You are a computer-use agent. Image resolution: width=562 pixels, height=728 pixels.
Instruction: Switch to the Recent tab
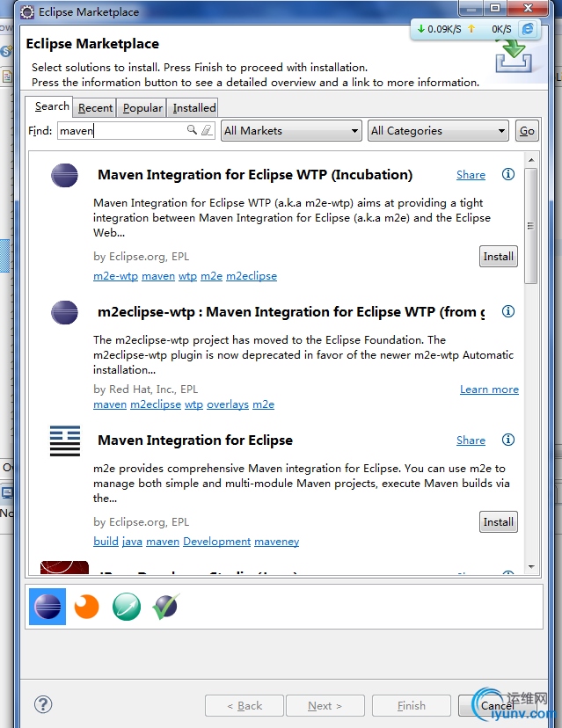[x=95, y=108]
